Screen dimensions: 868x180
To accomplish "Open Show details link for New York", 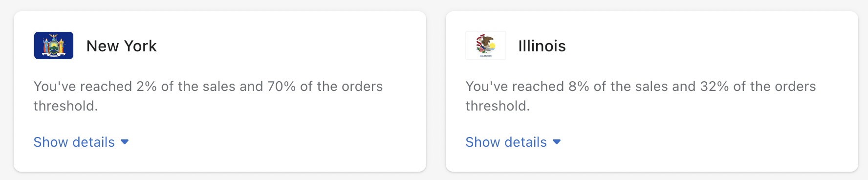I will pyautogui.click(x=74, y=142).
